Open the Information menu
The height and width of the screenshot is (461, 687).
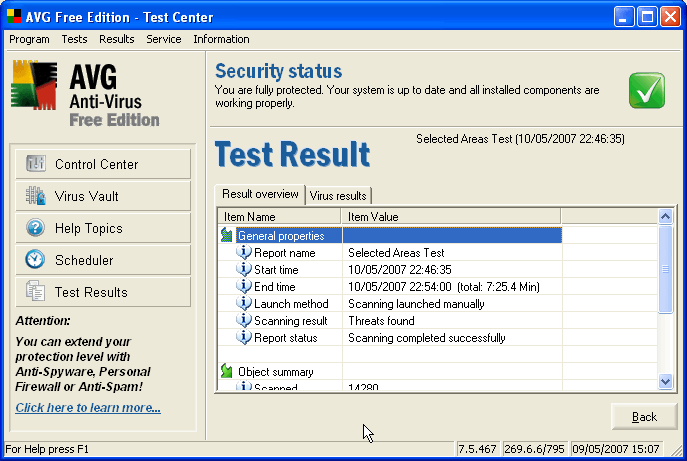tap(221, 39)
